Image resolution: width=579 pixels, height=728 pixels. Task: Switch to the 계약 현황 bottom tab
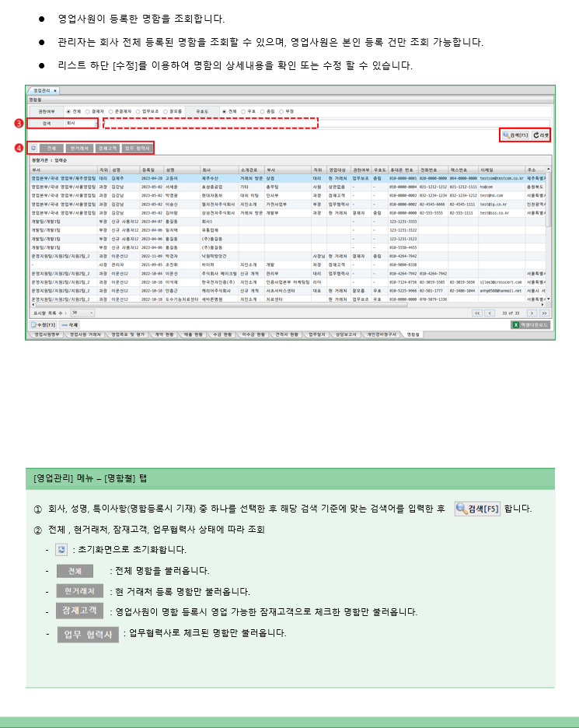coord(164,334)
